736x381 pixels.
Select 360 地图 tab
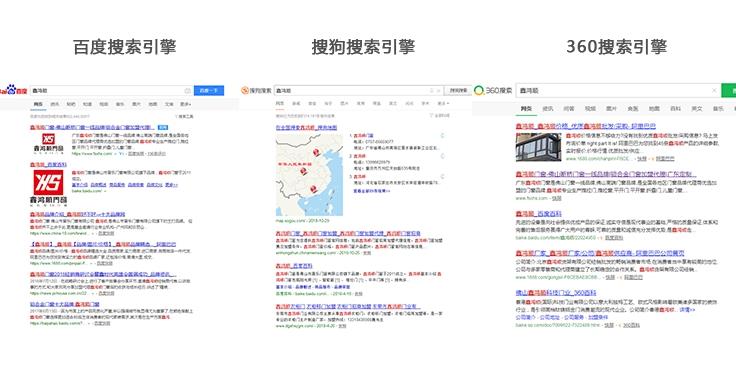click(x=654, y=108)
